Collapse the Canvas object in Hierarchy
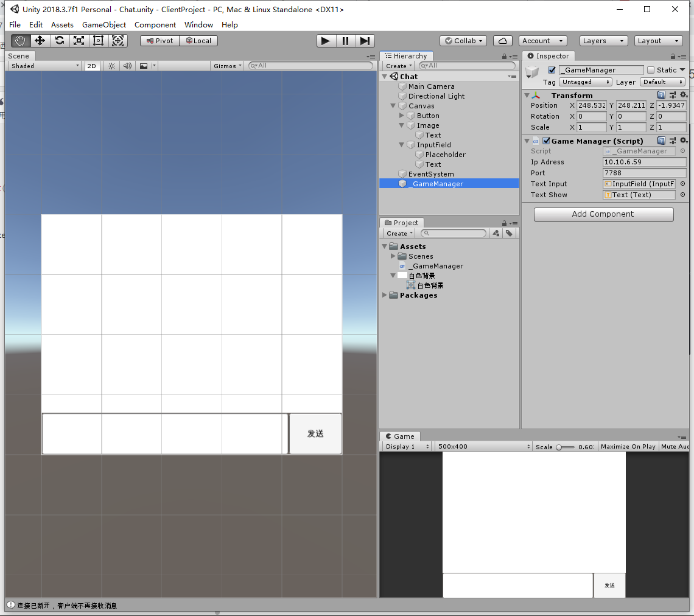Image resolution: width=694 pixels, height=616 pixels. point(393,106)
